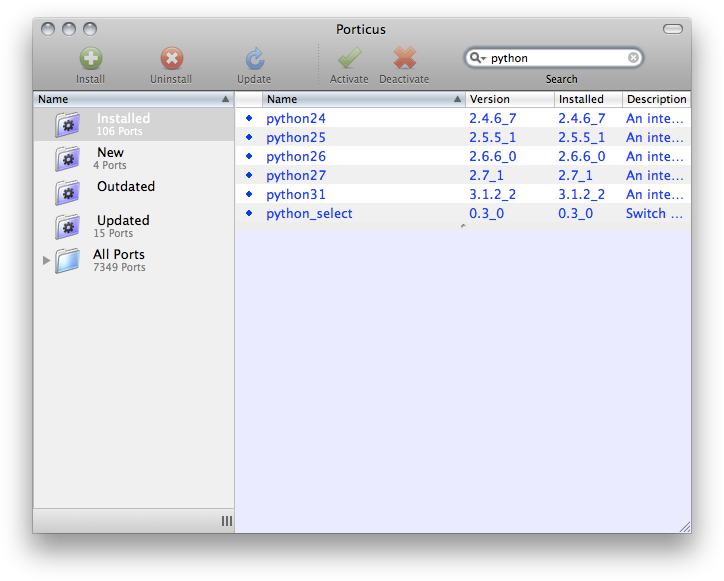Click the sidebar splitter handle grip
The width and height of the screenshot is (724, 581).
pyautogui.click(x=227, y=521)
